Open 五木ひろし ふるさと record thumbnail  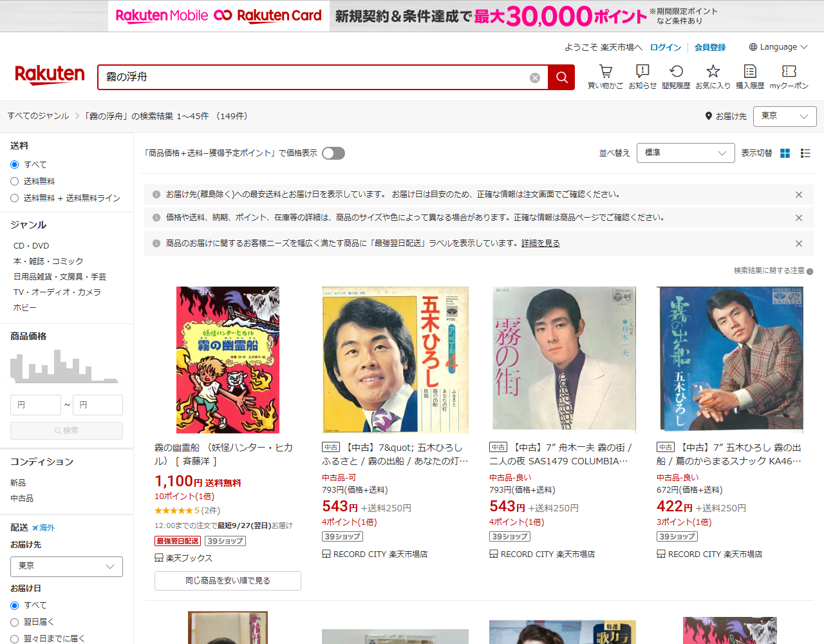pos(395,360)
